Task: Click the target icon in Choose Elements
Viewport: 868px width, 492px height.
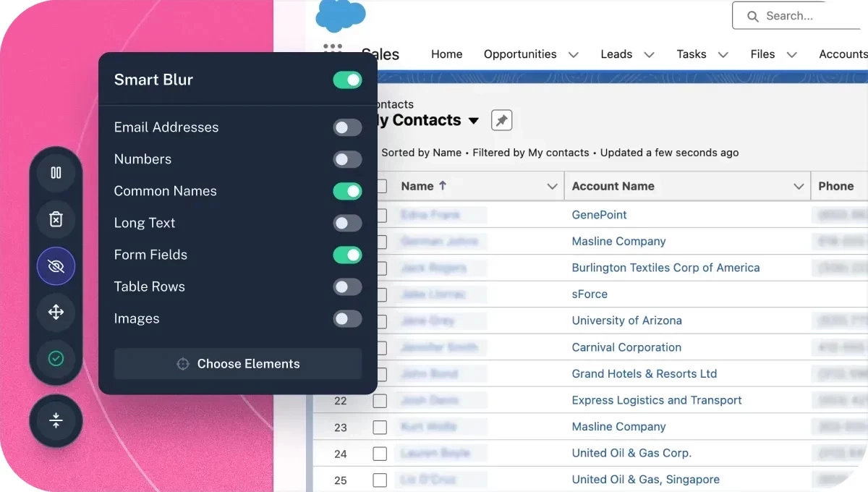Action: pos(182,364)
